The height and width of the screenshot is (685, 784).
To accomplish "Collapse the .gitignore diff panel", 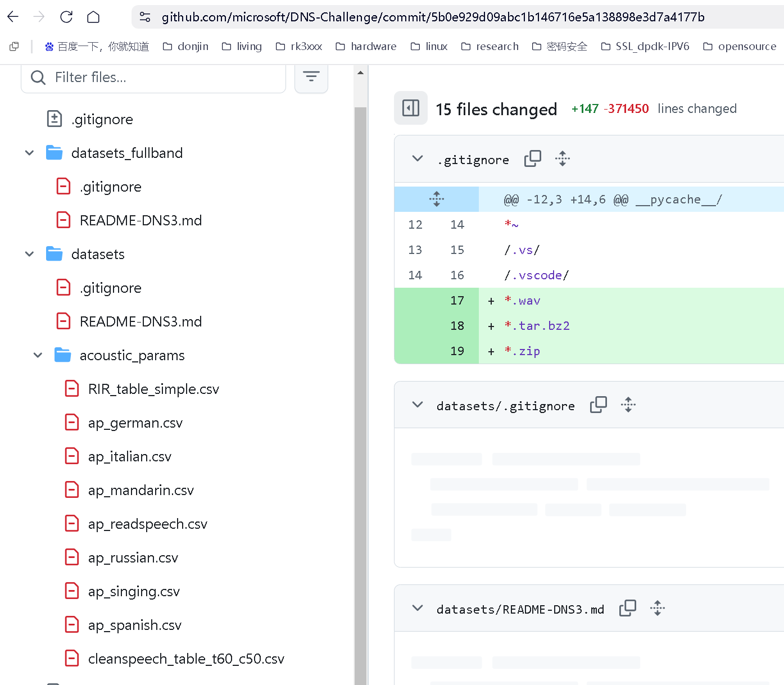I will tap(418, 158).
